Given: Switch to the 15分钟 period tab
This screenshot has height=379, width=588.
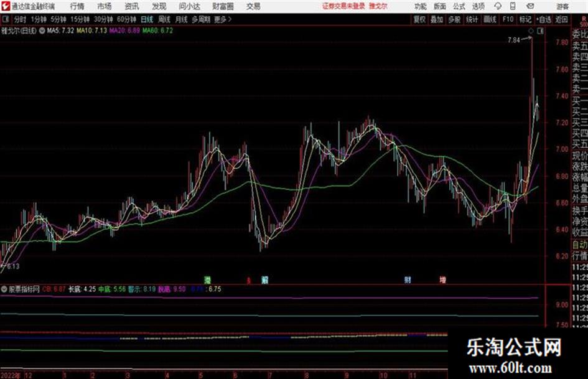Looking at the screenshot, I should [80, 19].
